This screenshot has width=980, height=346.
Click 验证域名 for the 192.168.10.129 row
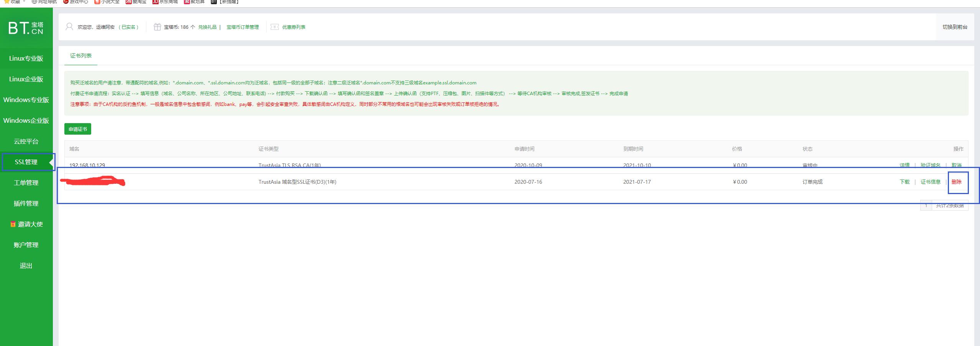pyautogui.click(x=931, y=165)
